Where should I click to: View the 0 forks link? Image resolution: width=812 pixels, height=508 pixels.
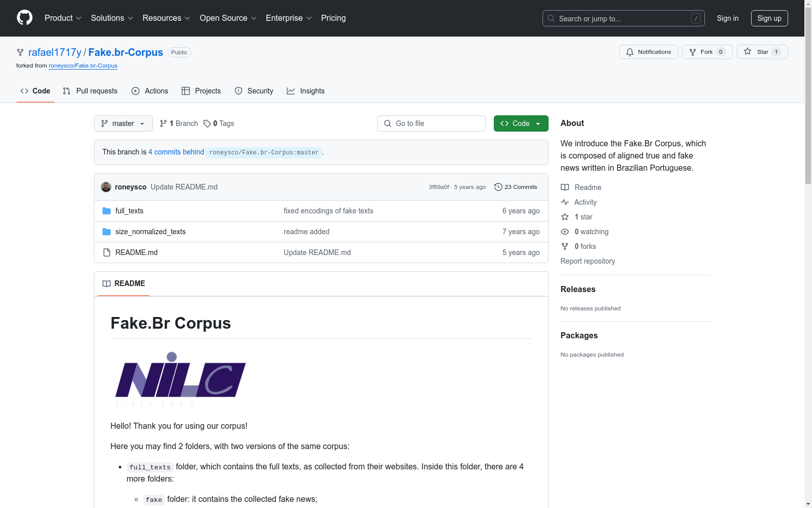pos(579,246)
